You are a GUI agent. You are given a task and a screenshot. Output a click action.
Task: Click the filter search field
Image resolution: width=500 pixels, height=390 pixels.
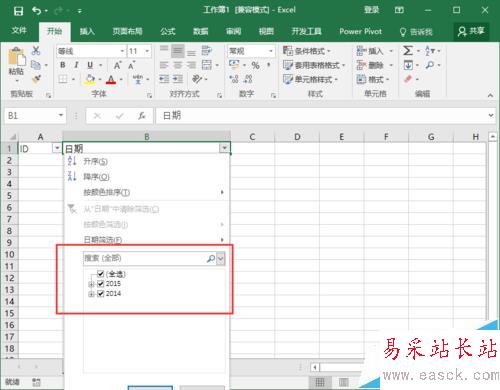[x=150, y=258]
